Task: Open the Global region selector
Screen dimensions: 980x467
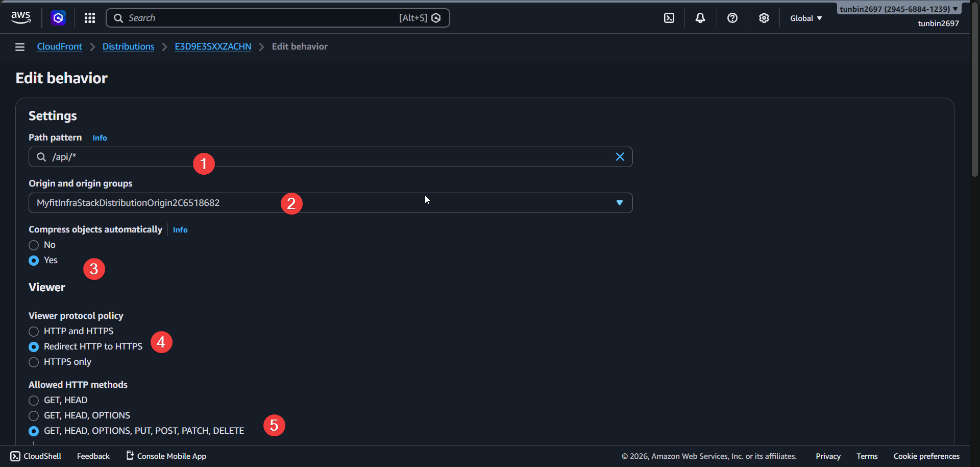Action: pyautogui.click(x=805, y=18)
